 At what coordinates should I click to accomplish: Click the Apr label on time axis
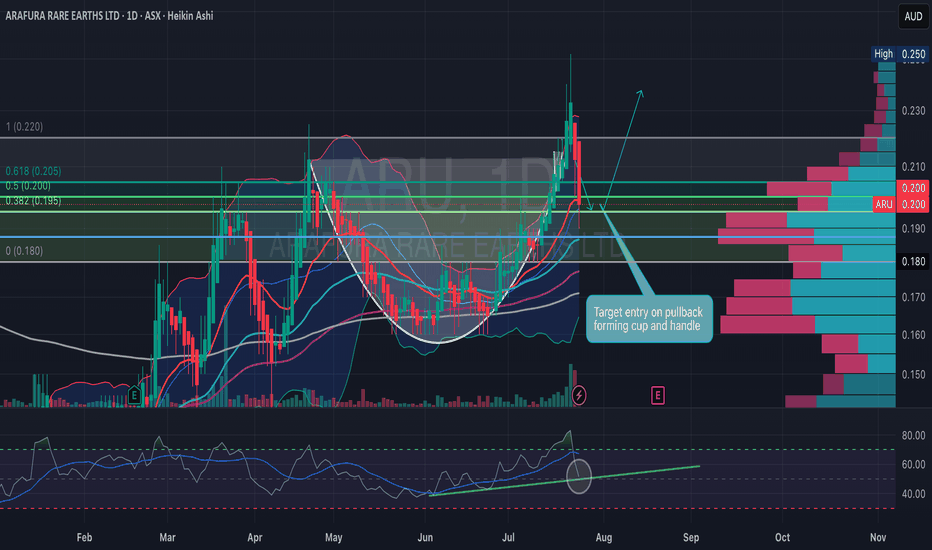point(254,538)
